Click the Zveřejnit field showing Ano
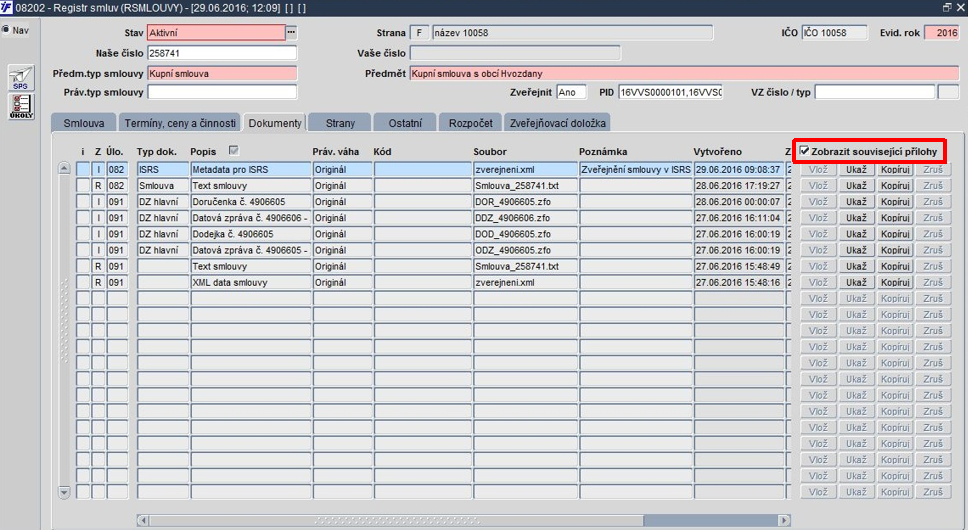Image resolution: width=968 pixels, height=530 pixels. (571, 92)
